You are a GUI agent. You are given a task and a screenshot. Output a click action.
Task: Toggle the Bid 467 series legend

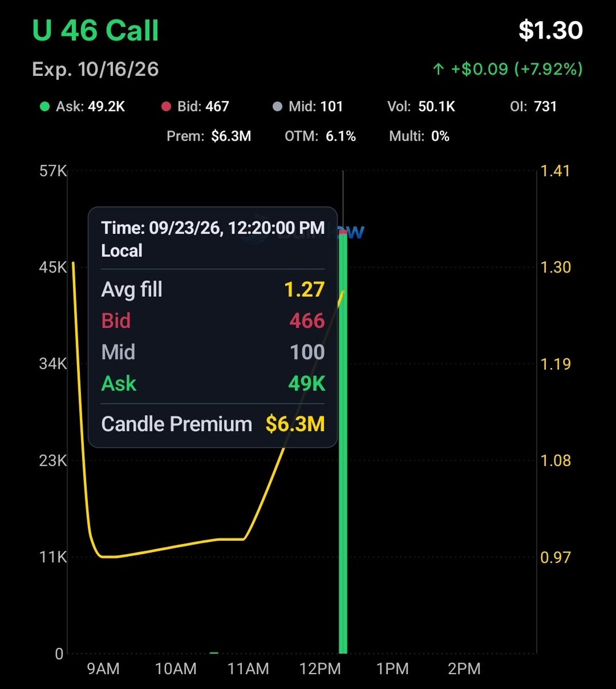pos(195,107)
